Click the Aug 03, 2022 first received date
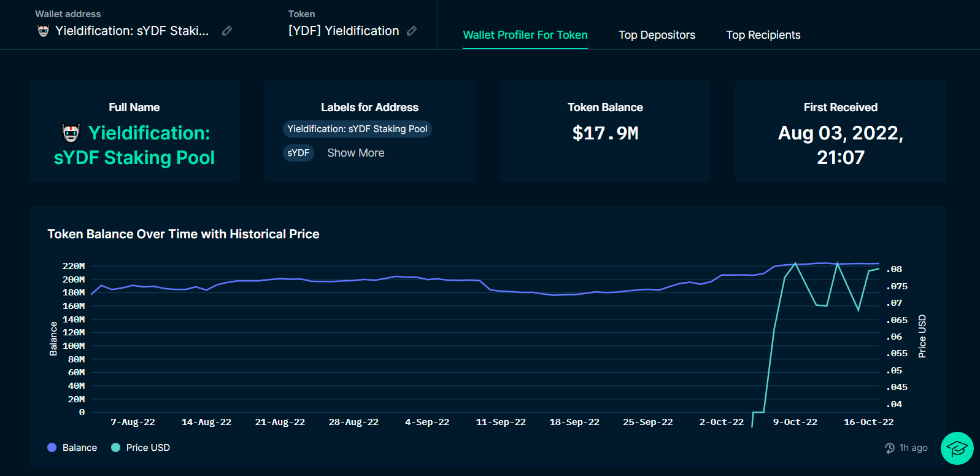 (841, 145)
